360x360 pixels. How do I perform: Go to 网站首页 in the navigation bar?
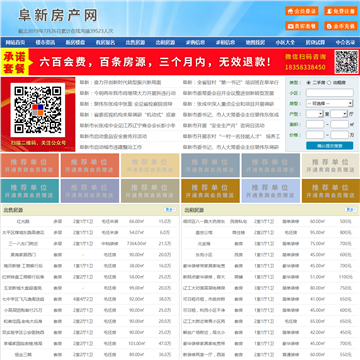click(x=15, y=42)
